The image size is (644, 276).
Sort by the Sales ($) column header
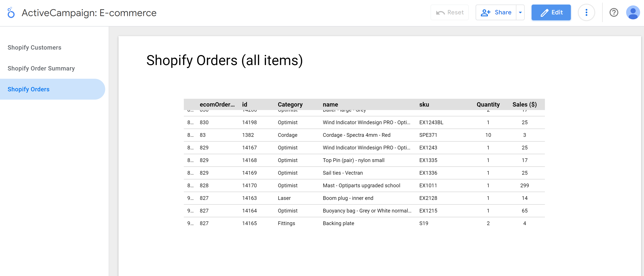pyautogui.click(x=524, y=104)
